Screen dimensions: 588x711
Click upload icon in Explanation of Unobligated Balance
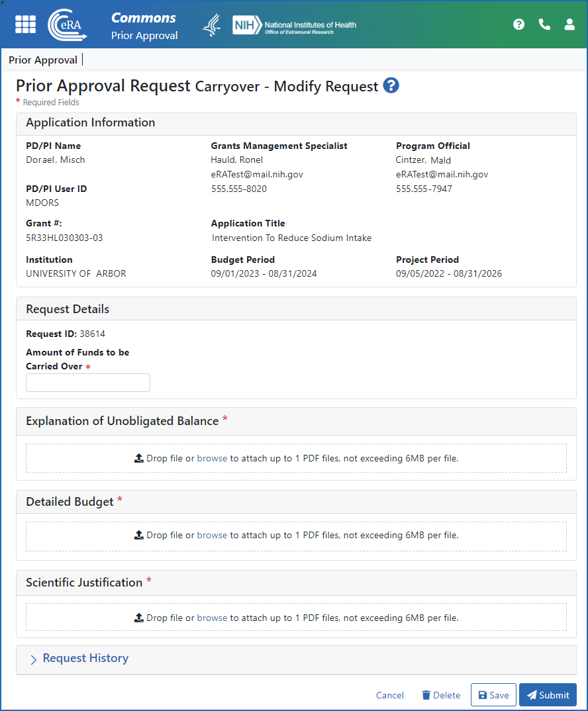click(x=139, y=458)
